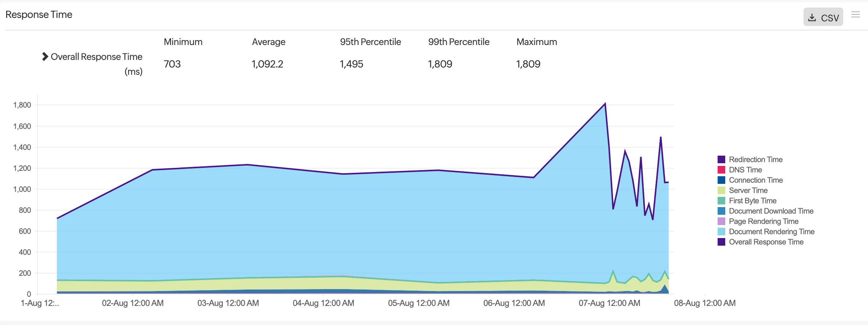Click the Server Time legend swatch
Image resolution: width=868 pixels, height=325 pixels.
coord(721,190)
